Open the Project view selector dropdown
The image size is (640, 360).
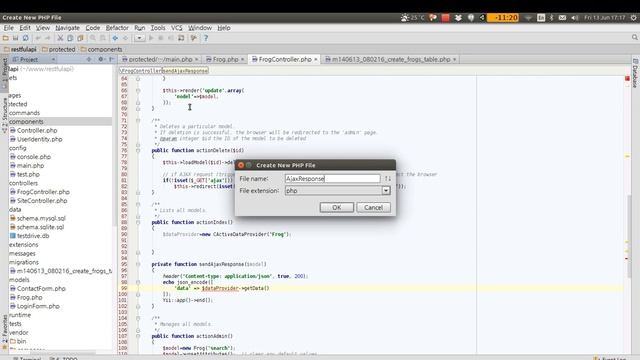[x=53, y=60]
